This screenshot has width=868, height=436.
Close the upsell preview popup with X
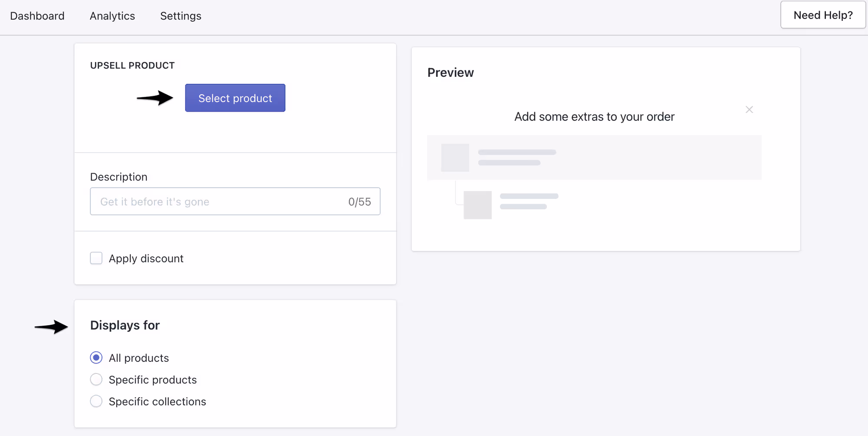[x=749, y=109]
